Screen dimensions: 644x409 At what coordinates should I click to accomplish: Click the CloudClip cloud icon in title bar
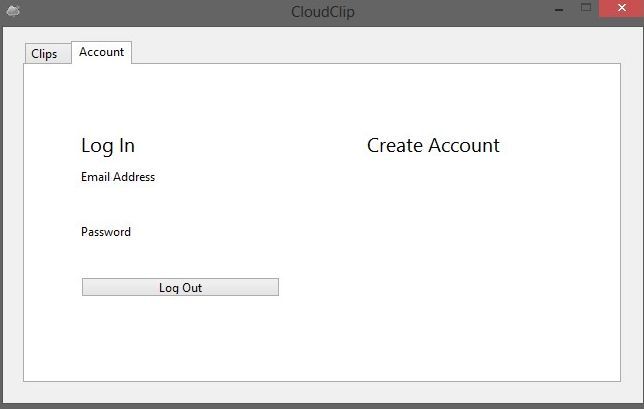coord(13,11)
